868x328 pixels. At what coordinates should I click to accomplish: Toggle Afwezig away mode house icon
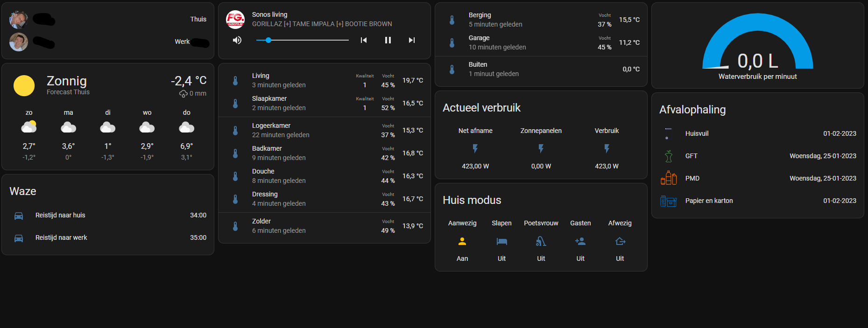point(620,241)
